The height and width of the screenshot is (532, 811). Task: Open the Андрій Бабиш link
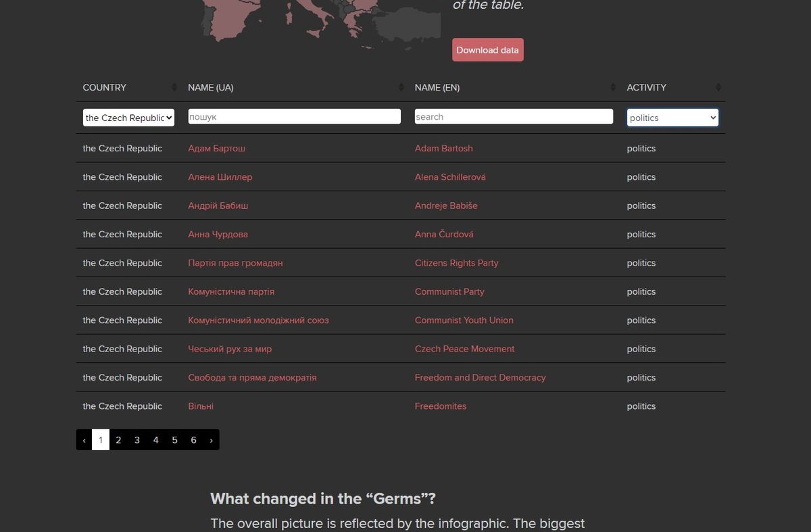pos(218,205)
